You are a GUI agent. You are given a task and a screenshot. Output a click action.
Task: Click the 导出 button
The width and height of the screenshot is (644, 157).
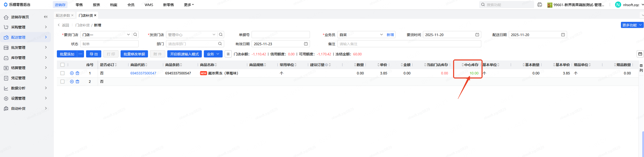coord(94,54)
